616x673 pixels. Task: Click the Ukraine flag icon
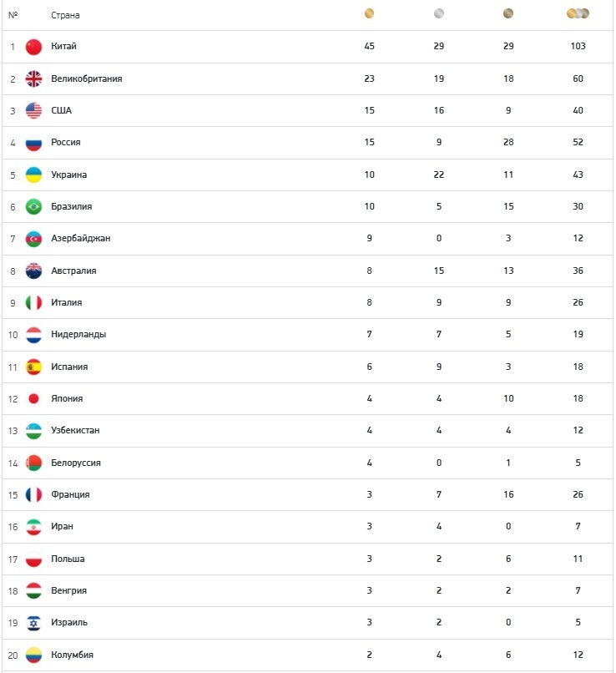(x=33, y=175)
